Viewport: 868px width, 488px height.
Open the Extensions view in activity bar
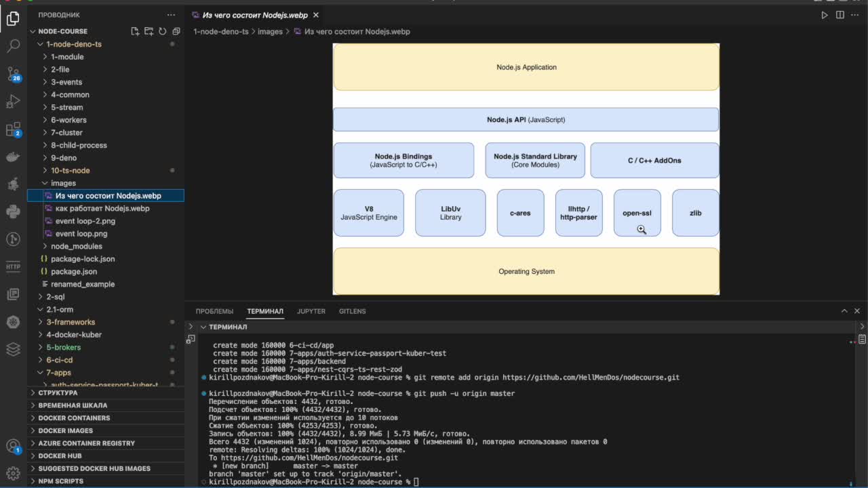[13, 129]
